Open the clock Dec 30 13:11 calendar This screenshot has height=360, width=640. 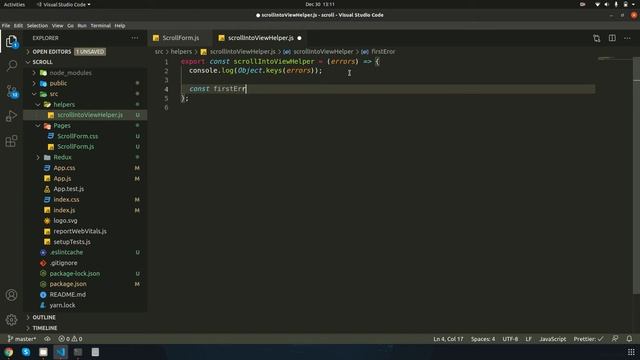pos(320,4)
